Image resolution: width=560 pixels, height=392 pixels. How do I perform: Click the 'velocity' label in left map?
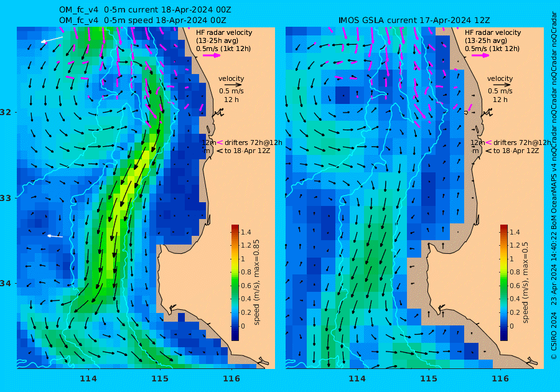(231, 78)
